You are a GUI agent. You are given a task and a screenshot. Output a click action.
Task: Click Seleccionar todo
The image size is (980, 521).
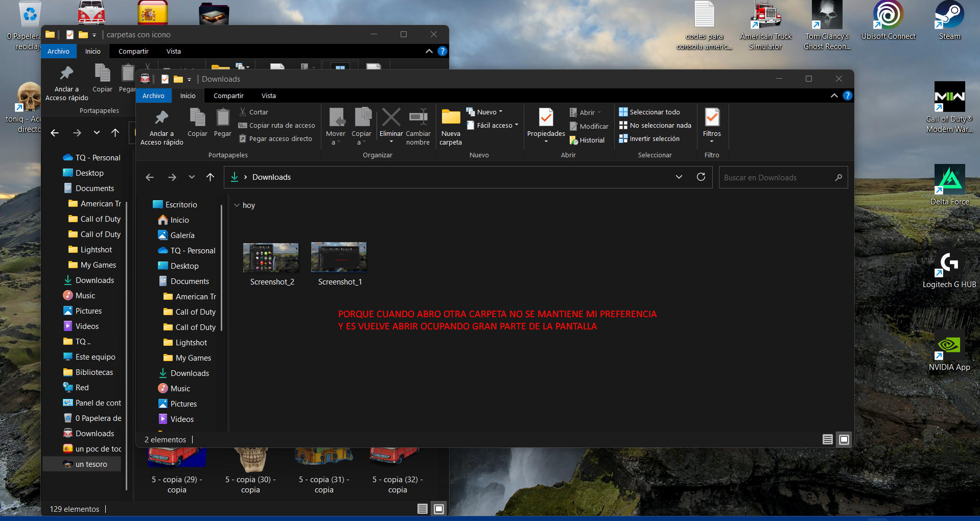pos(649,112)
